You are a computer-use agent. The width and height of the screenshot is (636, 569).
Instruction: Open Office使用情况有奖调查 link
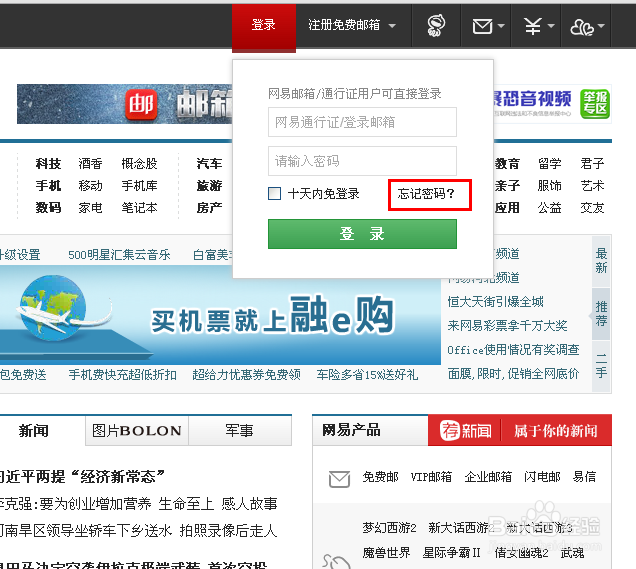[x=514, y=350]
